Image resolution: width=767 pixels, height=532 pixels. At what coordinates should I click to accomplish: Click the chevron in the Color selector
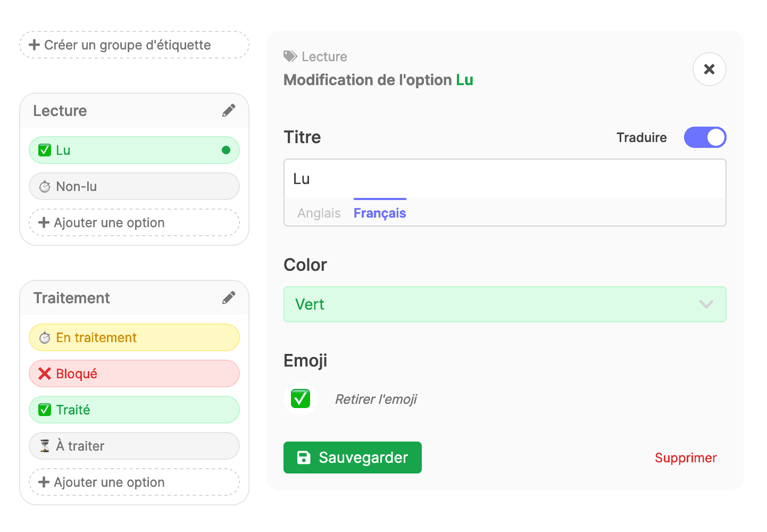click(706, 304)
